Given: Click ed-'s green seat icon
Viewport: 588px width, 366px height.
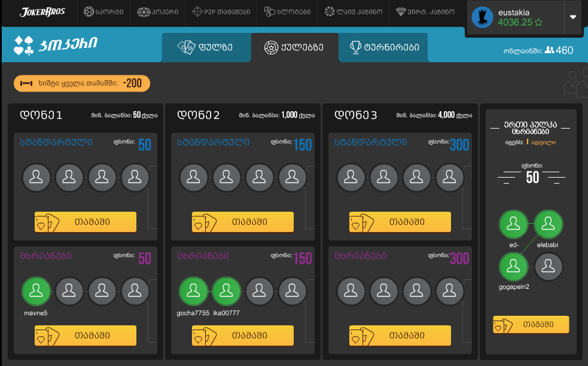Looking at the screenshot, I should (513, 224).
